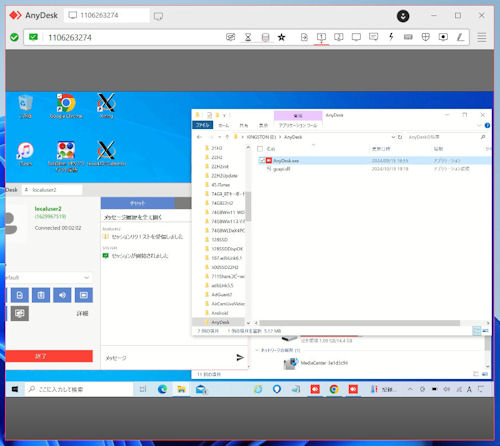
Task: Click the session recording icon
Action: coord(443,37)
